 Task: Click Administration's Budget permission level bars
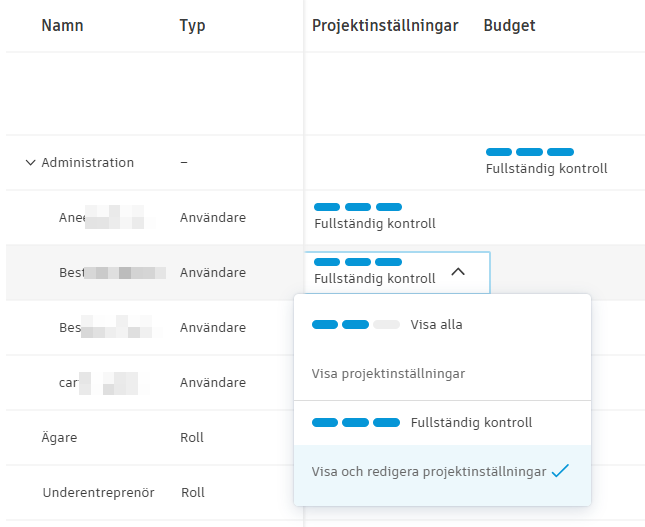529,152
